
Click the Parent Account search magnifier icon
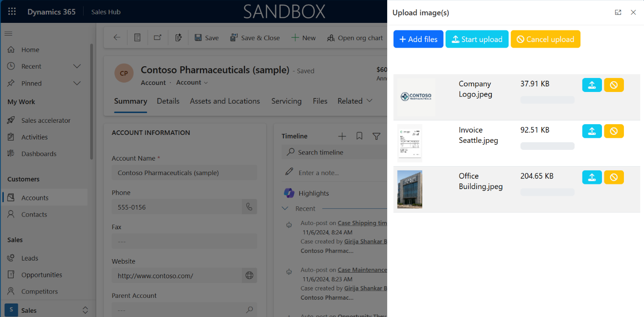coord(249,310)
